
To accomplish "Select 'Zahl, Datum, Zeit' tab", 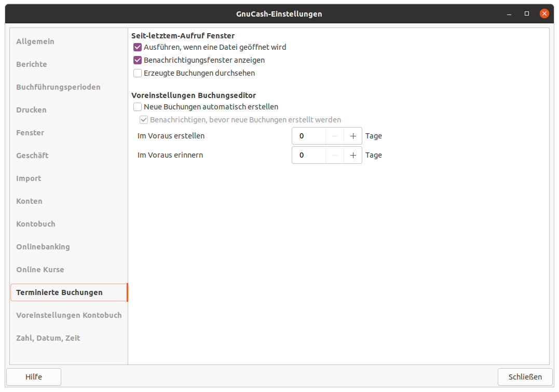I will coord(48,338).
